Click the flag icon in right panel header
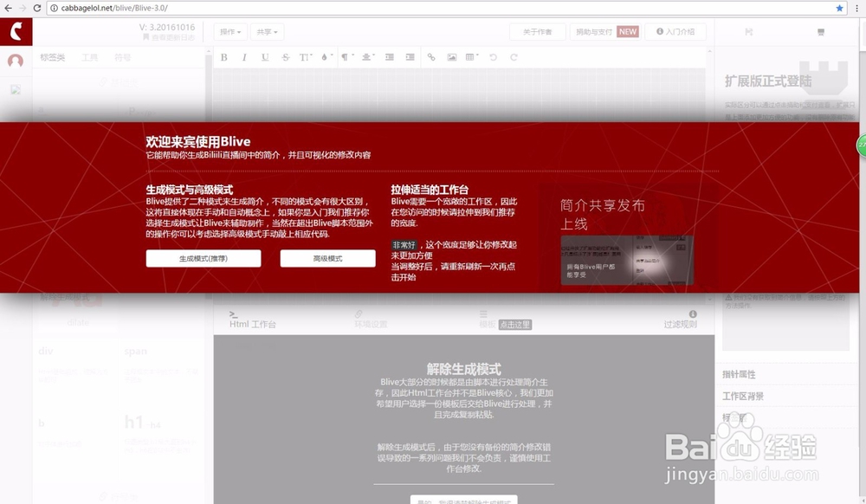This screenshot has width=866, height=504. coord(749,32)
